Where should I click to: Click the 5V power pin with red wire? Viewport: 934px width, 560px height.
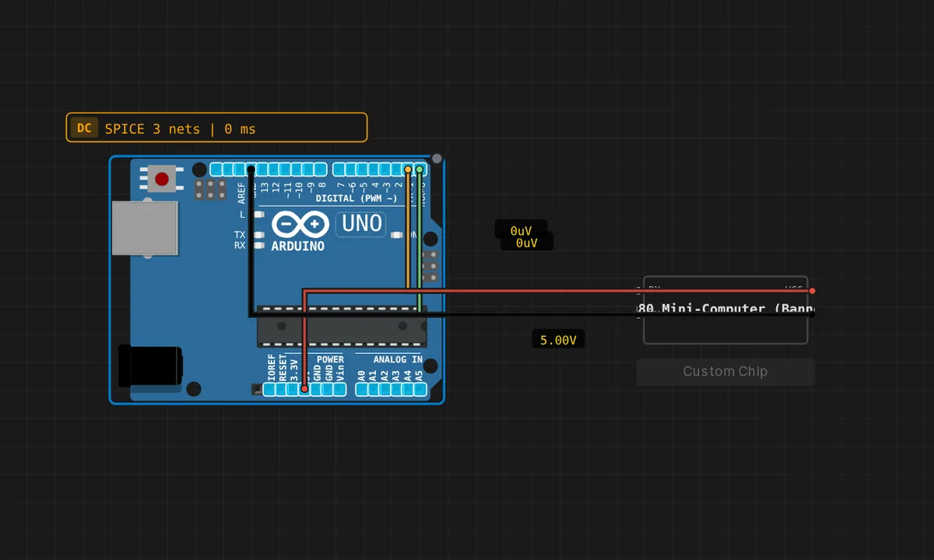(304, 389)
